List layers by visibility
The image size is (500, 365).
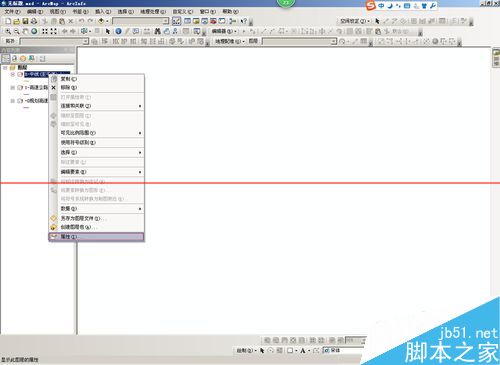pyautogui.click(x=23, y=58)
